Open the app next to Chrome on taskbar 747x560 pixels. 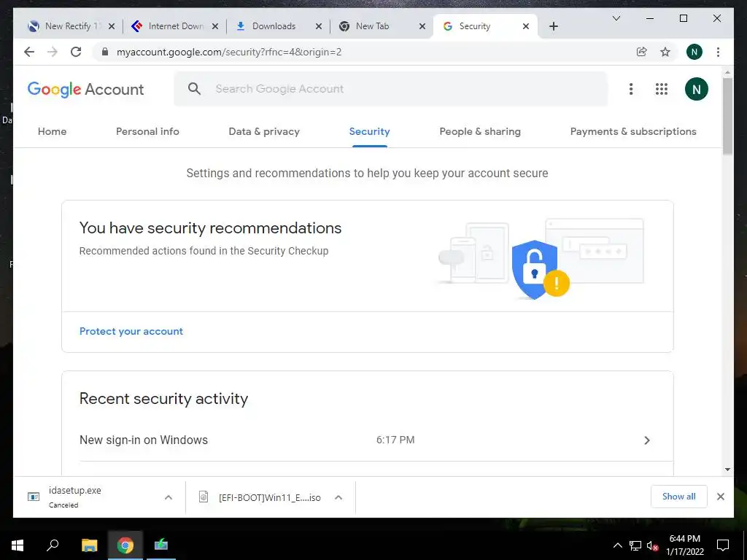click(161, 545)
